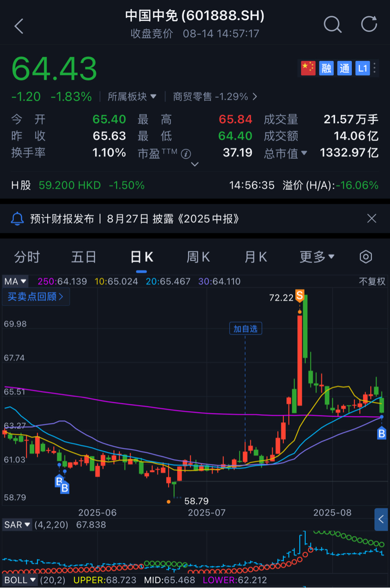390x588 pixels.
Task: Tap the B buy marker in August
Action: click(381, 434)
